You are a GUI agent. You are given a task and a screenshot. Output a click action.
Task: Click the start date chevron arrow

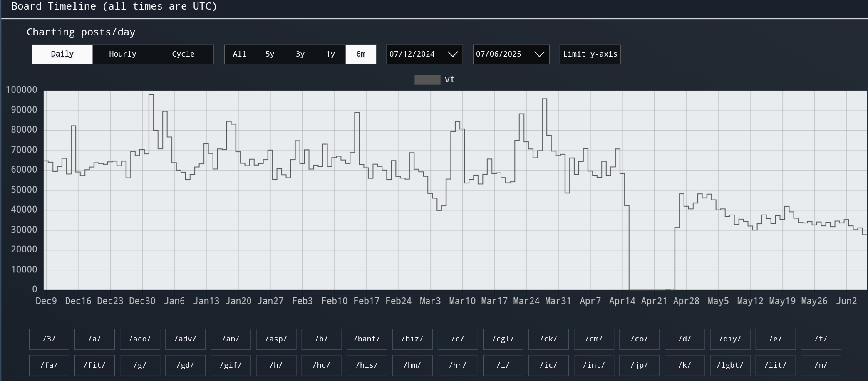point(452,54)
